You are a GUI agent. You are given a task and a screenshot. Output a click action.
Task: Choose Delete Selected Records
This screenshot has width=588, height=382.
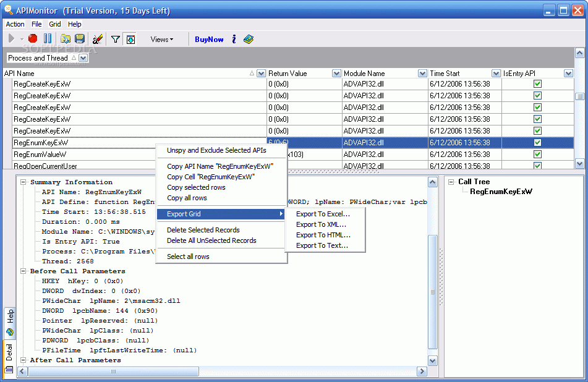pos(221,230)
